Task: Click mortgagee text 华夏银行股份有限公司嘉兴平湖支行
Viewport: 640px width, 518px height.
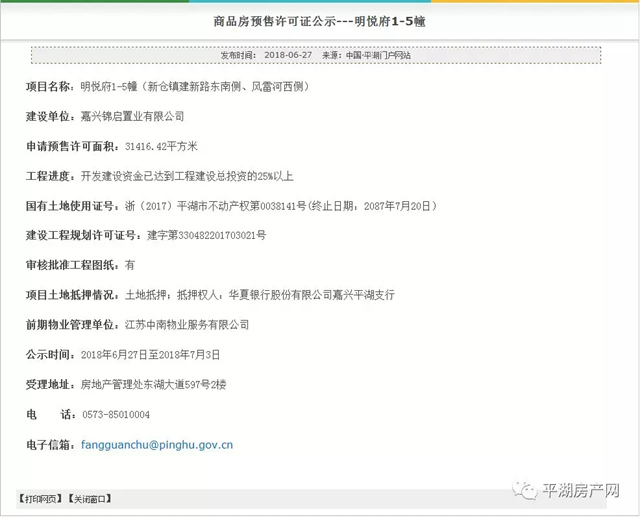Action: point(310,295)
